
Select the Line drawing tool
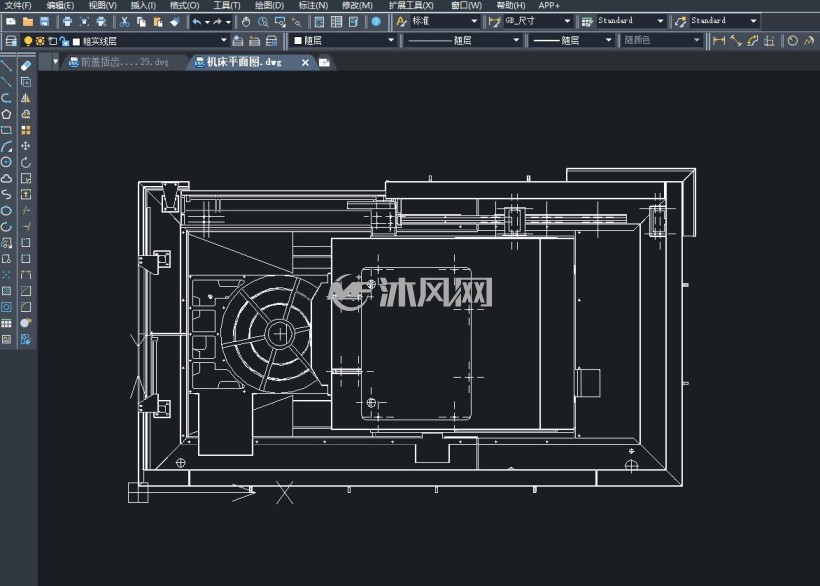tap(6, 66)
